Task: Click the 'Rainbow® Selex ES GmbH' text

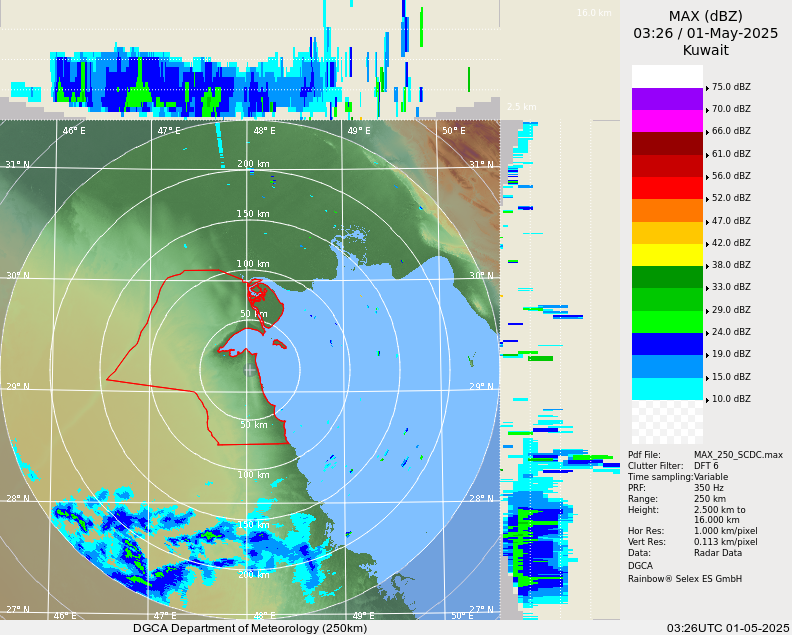Action: [x=685, y=579]
